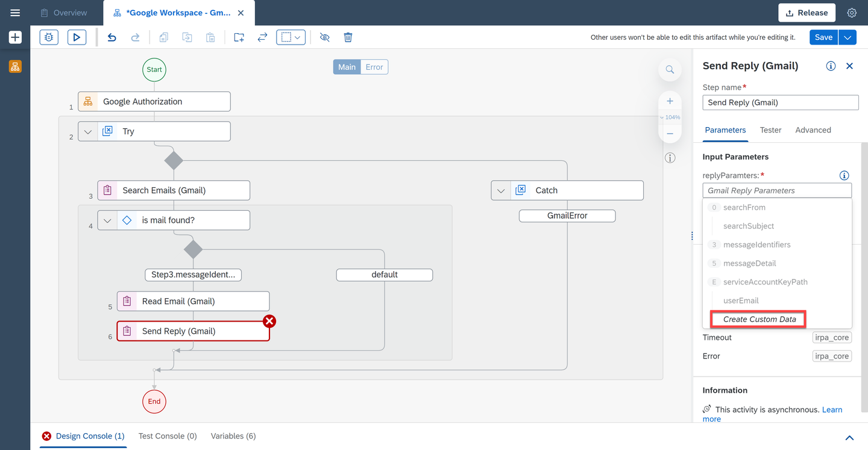Open the Tester tab
The image size is (868, 450).
(770, 130)
